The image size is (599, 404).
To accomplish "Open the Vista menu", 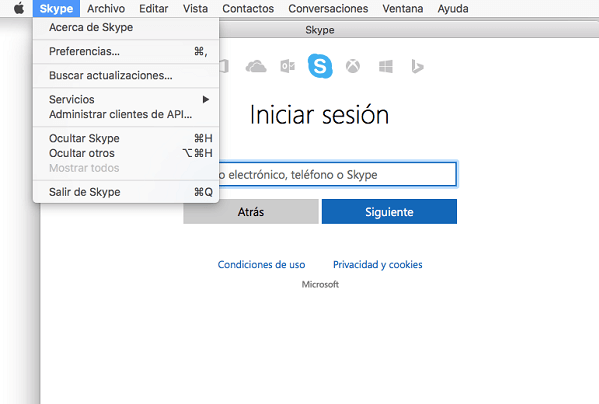I will click(x=195, y=8).
